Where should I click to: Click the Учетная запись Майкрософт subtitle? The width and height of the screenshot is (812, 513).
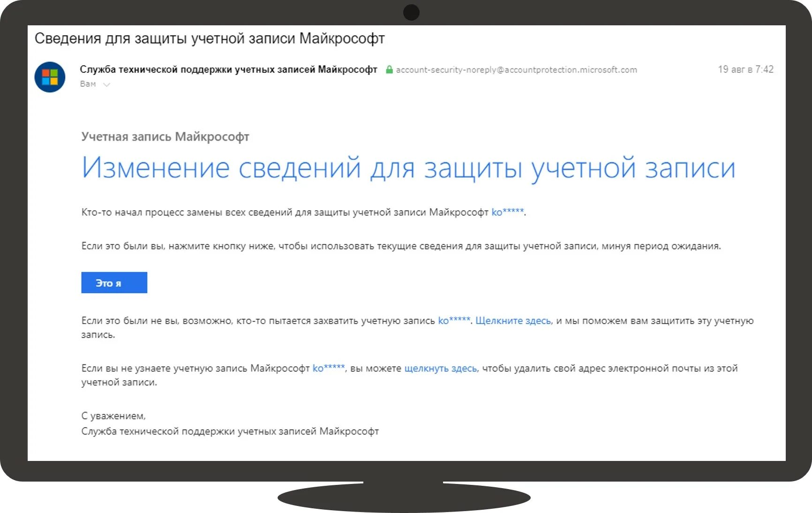[x=165, y=136]
